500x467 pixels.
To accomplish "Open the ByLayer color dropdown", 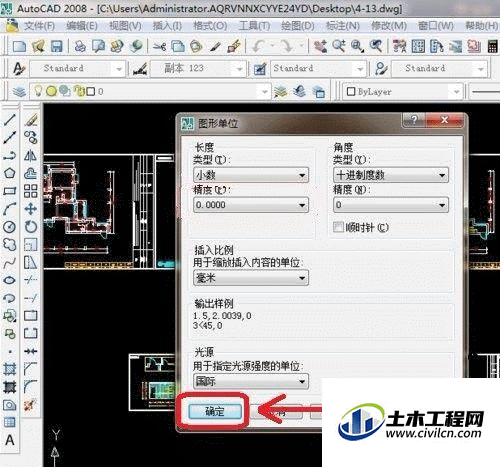I will click(403, 91).
